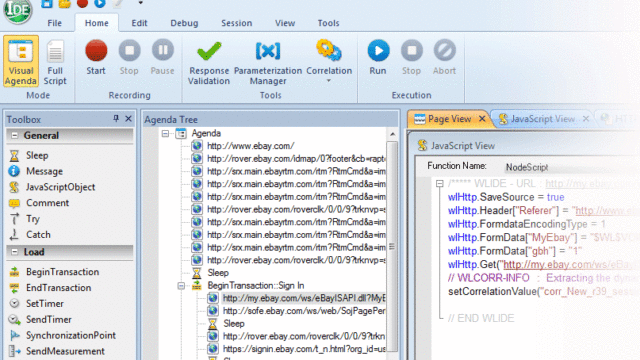The height and width of the screenshot is (360, 640).
Task: Open Parameterization Manager
Action: point(268,62)
